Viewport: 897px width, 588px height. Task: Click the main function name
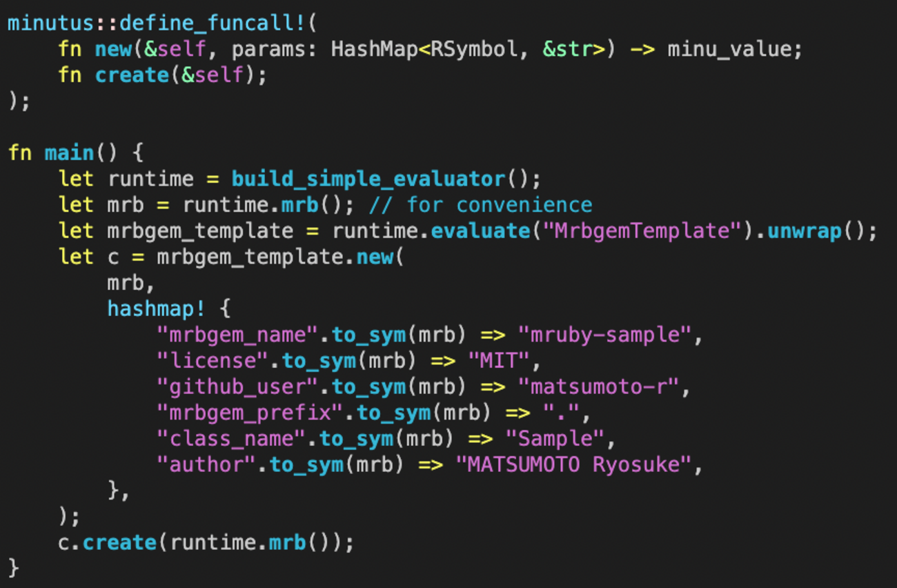click(70, 153)
